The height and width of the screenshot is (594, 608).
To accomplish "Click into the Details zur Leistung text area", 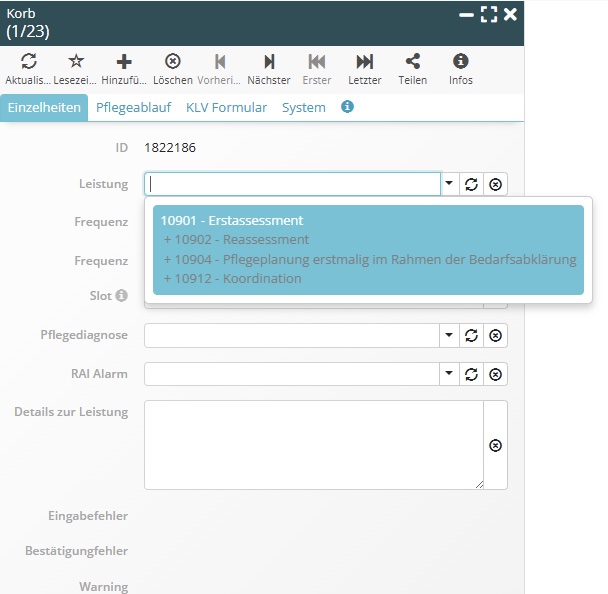I will [x=313, y=445].
